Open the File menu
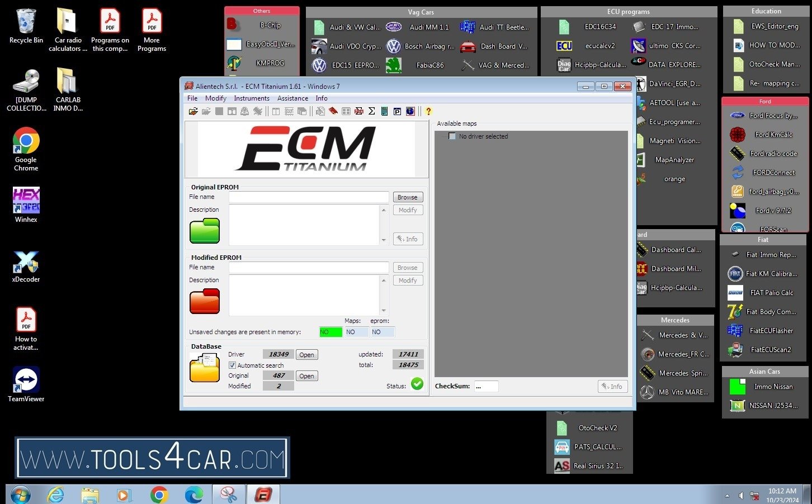The width and height of the screenshot is (812, 504). click(x=192, y=98)
